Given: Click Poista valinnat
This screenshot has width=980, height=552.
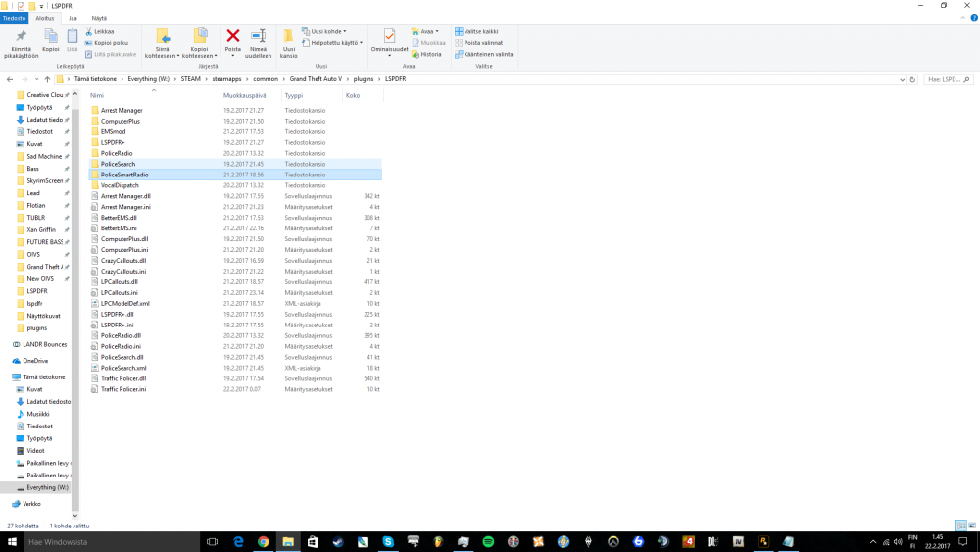Looking at the screenshot, I should 479,43.
